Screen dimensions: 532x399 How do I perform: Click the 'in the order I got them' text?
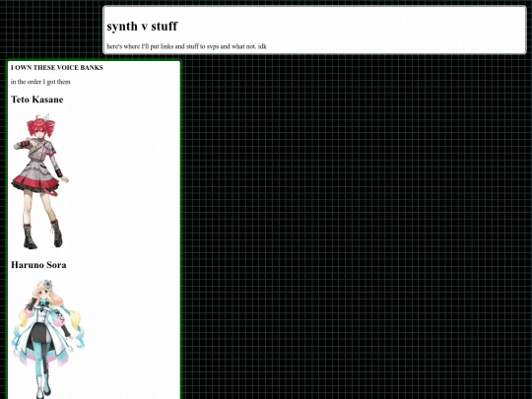pyautogui.click(x=40, y=82)
